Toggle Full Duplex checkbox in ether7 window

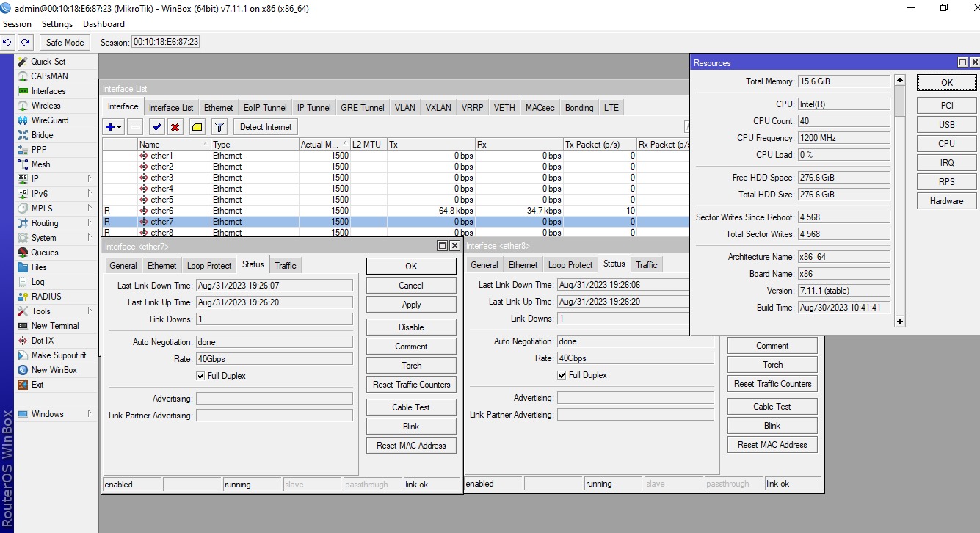coord(200,376)
